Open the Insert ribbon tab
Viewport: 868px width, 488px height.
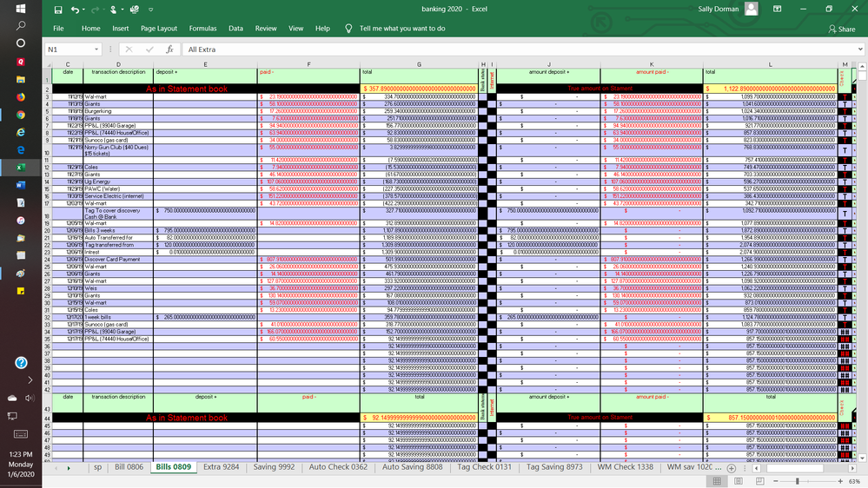pyautogui.click(x=120, y=28)
